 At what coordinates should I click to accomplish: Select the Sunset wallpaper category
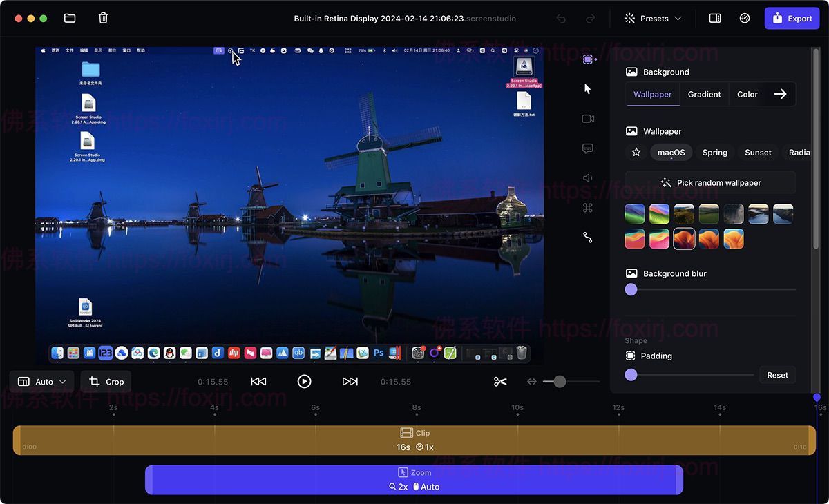pyautogui.click(x=758, y=152)
